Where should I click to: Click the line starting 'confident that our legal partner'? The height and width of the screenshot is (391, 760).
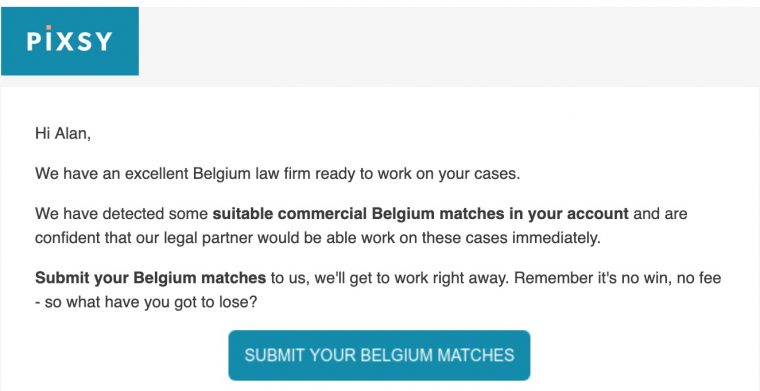[317, 238]
